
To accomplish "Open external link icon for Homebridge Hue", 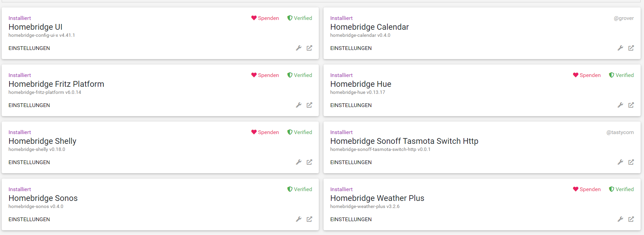I will click(x=631, y=105).
